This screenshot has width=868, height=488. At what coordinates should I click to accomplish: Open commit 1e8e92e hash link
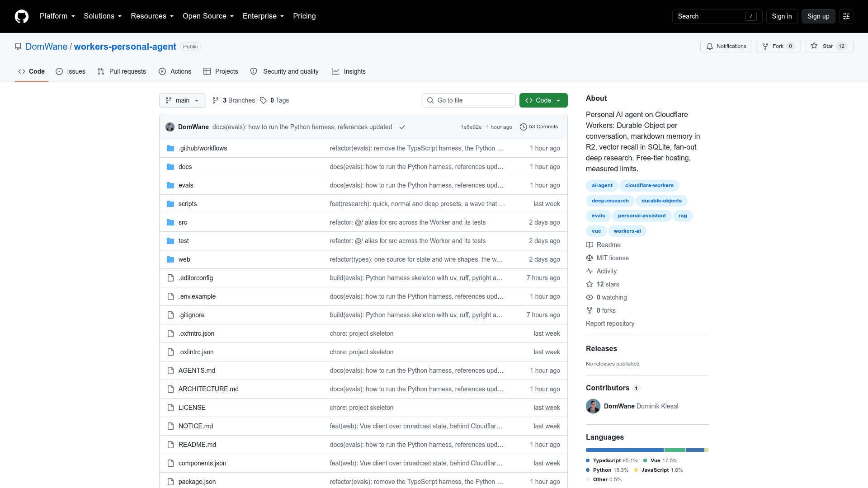471,127
